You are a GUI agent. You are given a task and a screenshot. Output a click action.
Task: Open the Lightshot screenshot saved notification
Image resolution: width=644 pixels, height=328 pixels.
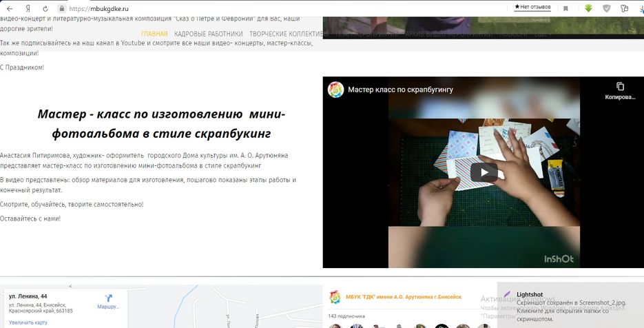[570, 304]
